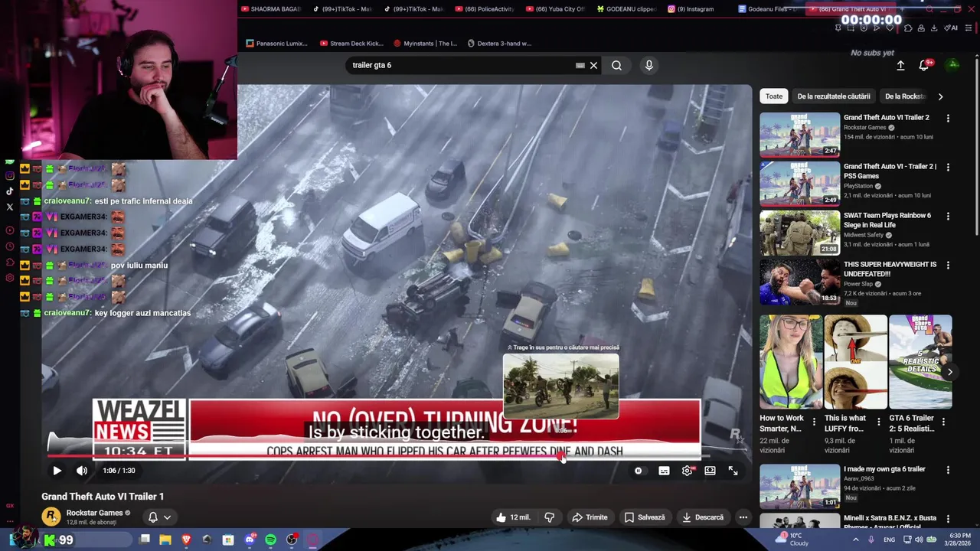Open browser extensions puzzle icon
The width and height of the screenshot is (980, 551).
(x=908, y=28)
